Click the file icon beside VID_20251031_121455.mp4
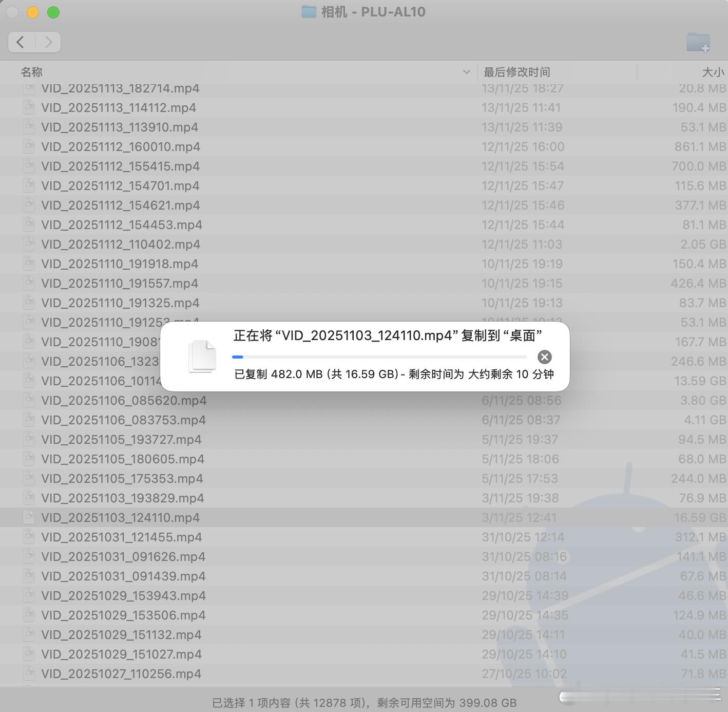This screenshot has width=728, height=712. (29, 537)
